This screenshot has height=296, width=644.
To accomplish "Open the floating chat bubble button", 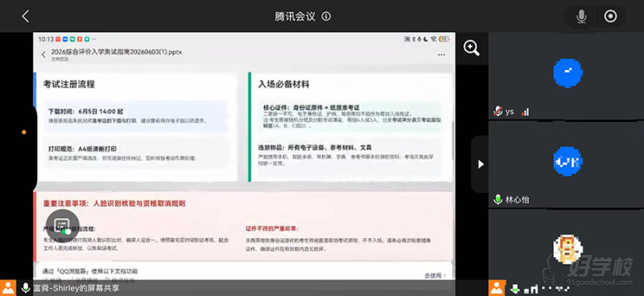I will 63,226.
